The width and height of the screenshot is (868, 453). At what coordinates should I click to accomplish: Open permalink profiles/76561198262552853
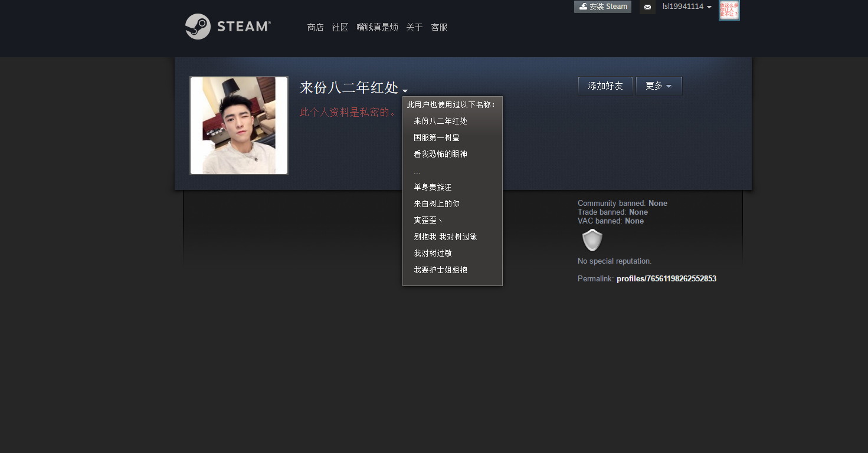[666, 278]
